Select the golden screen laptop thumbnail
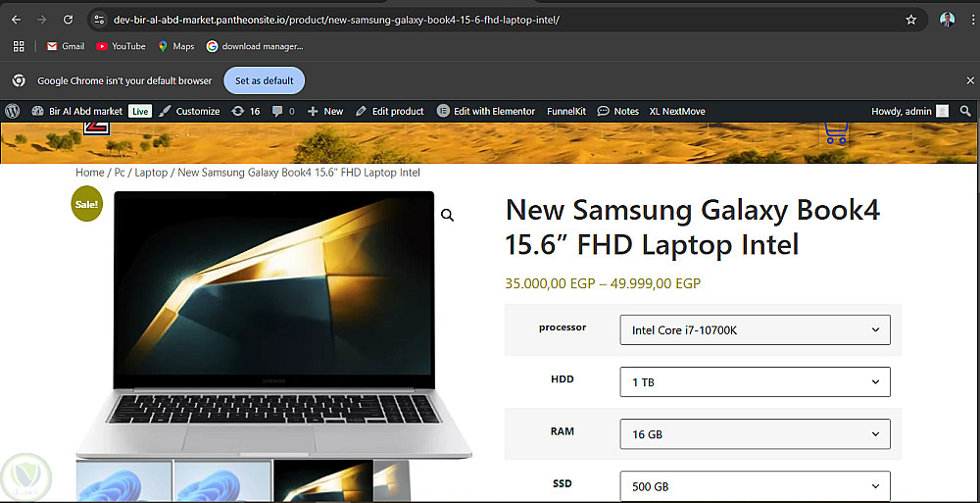 pos(323,481)
